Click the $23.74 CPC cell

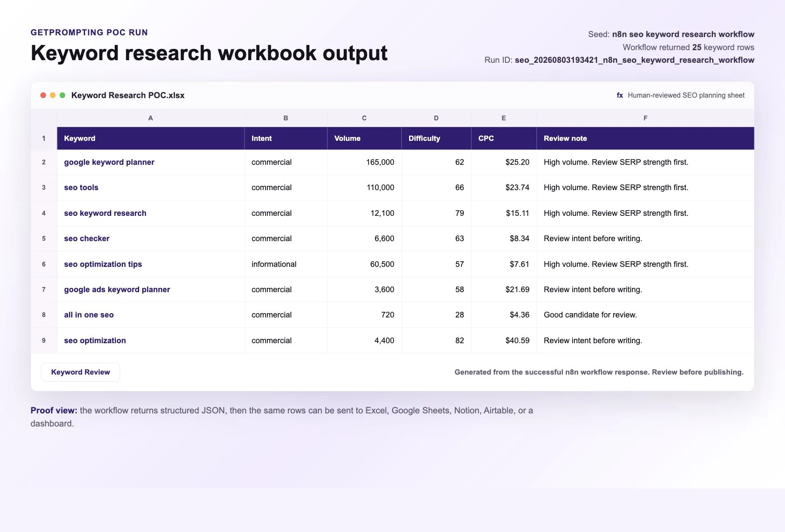coord(504,188)
